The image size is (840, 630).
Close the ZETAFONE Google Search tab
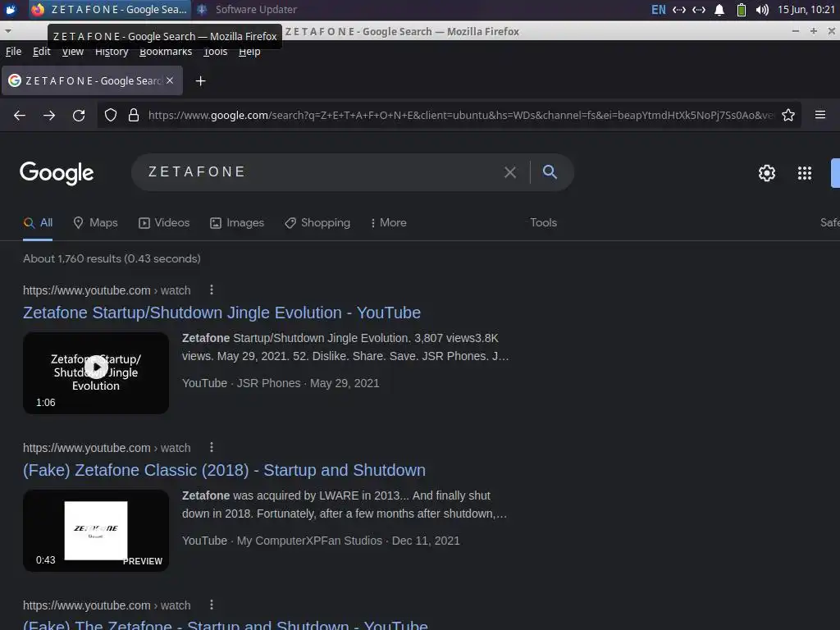coord(170,80)
